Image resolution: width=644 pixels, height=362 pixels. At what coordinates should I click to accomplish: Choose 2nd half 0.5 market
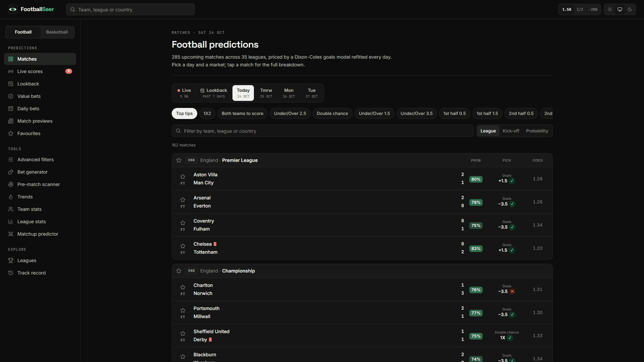click(x=521, y=114)
